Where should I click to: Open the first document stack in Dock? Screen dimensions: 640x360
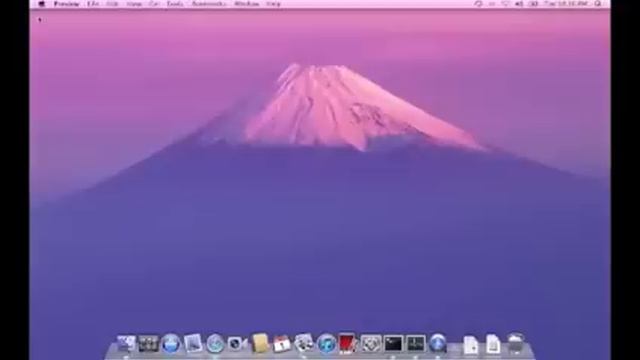click(x=471, y=345)
